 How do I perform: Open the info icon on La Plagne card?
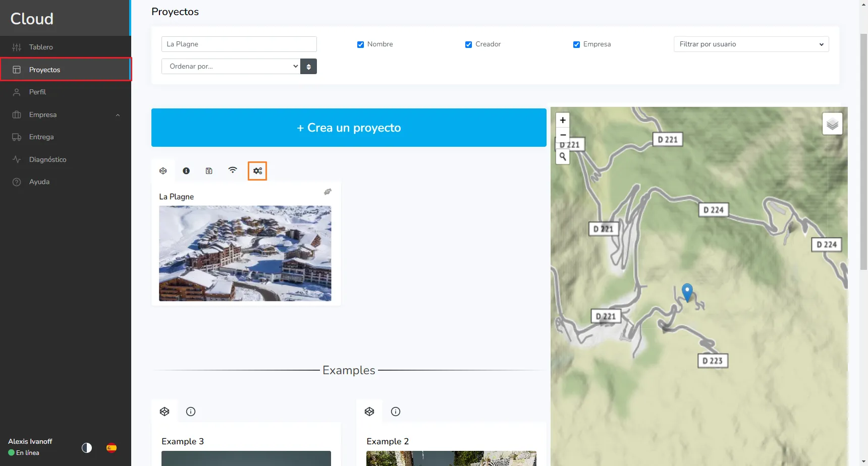tap(186, 171)
